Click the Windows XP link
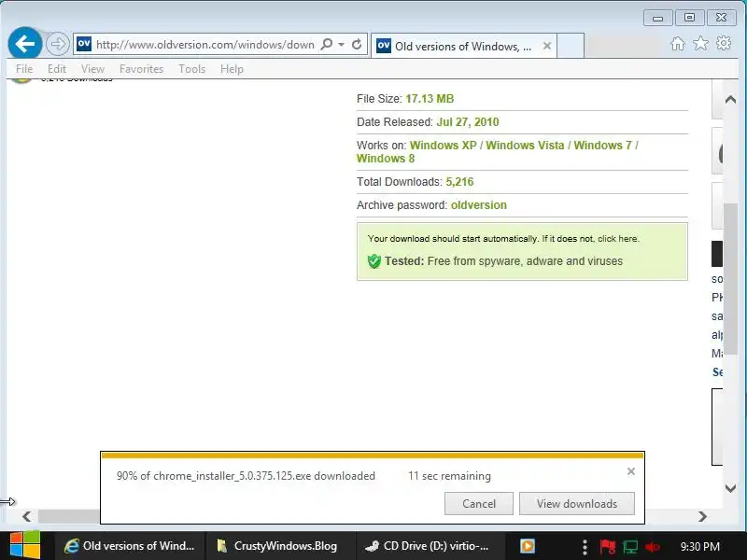The image size is (747, 560). pyautogui.click(x=443, y=146)
